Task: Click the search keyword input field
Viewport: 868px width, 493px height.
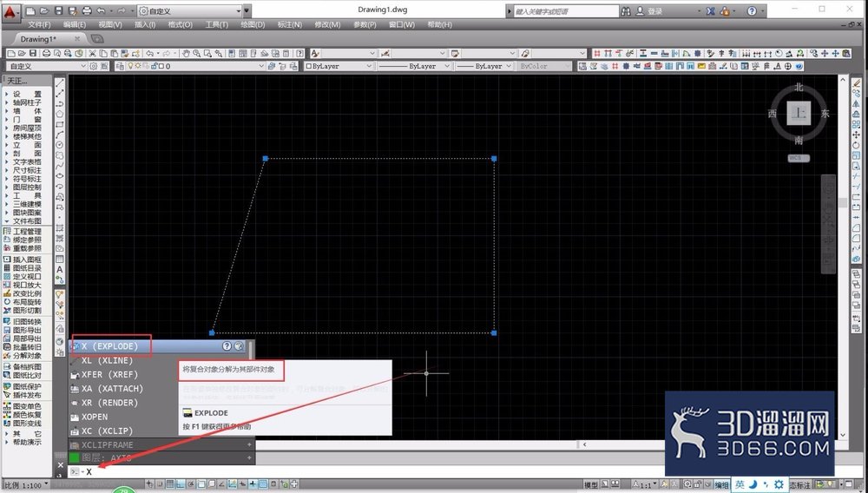Action: coord(565,11)
